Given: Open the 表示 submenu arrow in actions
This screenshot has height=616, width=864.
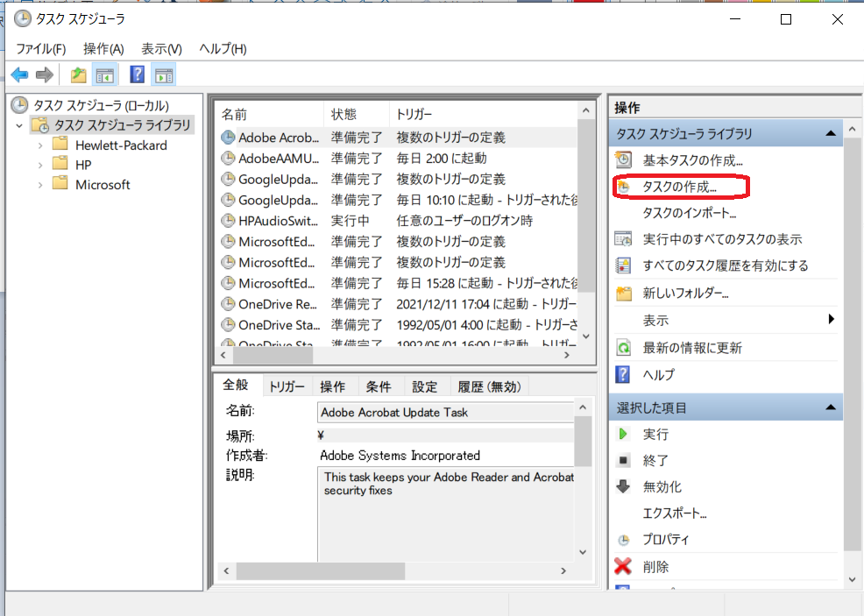Looking at the screenshot, I should (x=831, y=320).
